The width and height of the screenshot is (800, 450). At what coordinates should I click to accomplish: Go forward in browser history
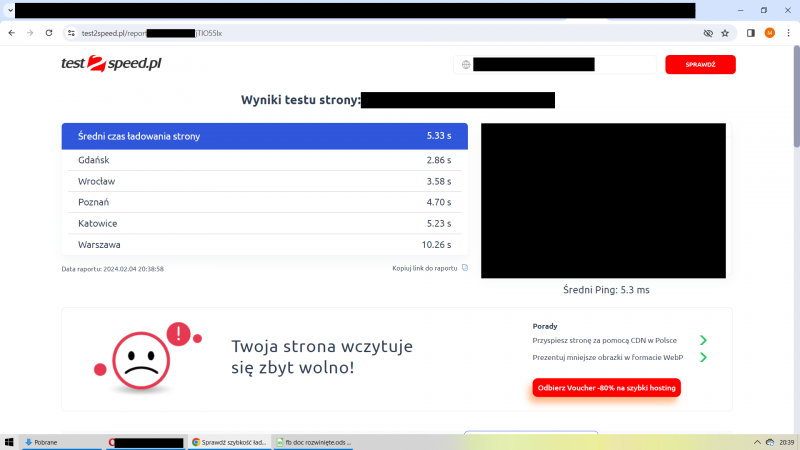click(30, 33)
